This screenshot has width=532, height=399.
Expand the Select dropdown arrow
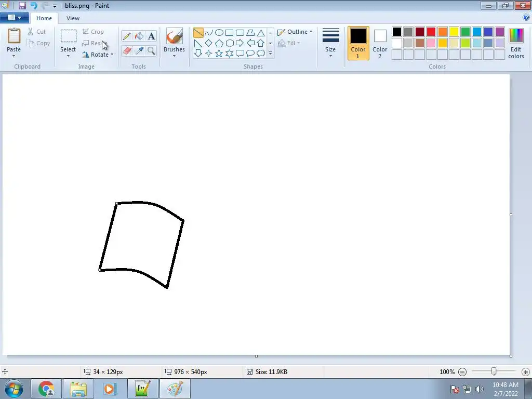(x=68, y=56)
